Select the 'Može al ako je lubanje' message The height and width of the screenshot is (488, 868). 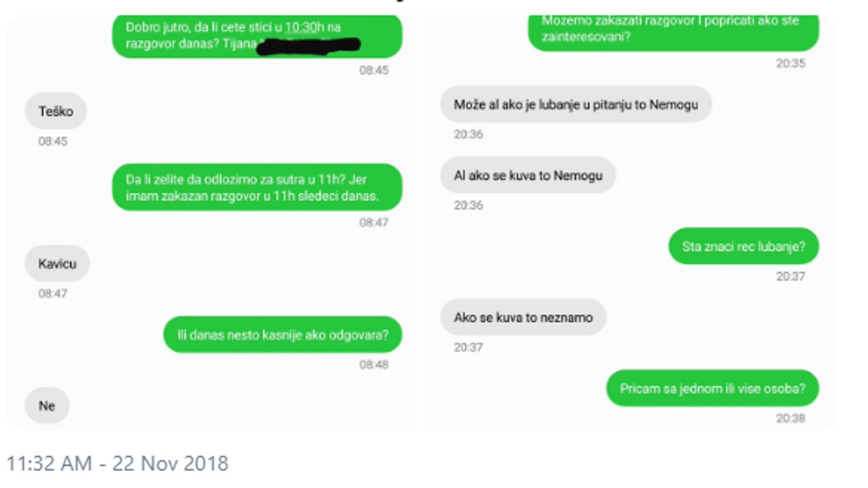point(576,105)
